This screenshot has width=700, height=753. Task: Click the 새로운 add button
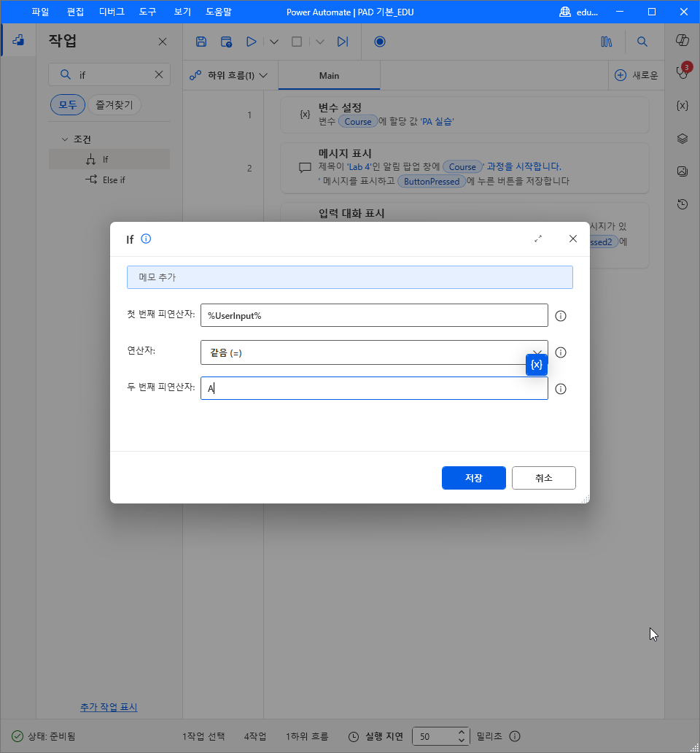(x=636, y=75)
